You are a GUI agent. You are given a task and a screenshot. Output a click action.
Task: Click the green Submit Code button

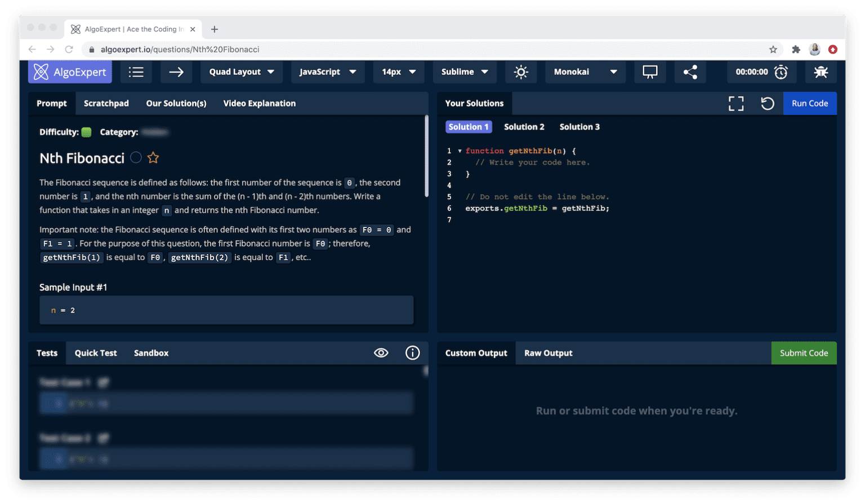(804, 353)
